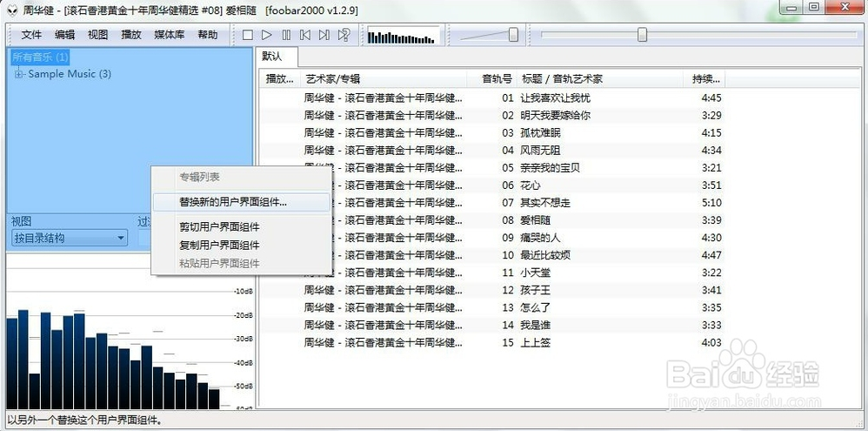
Task: Sort by 持续... duration column header
Action: [x=704, y=79]
